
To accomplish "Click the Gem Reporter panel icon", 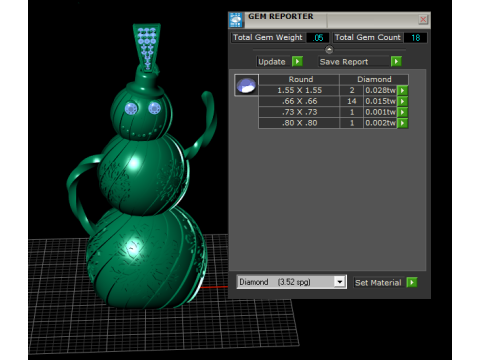I will [236, 20].
